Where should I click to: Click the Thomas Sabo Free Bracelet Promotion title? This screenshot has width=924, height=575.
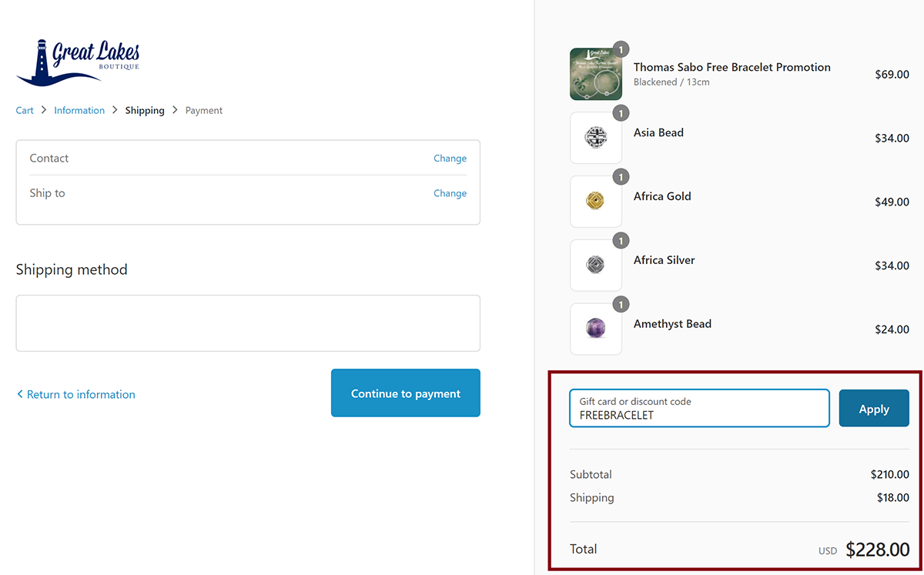pyautogui.click(x=732, y=68)
